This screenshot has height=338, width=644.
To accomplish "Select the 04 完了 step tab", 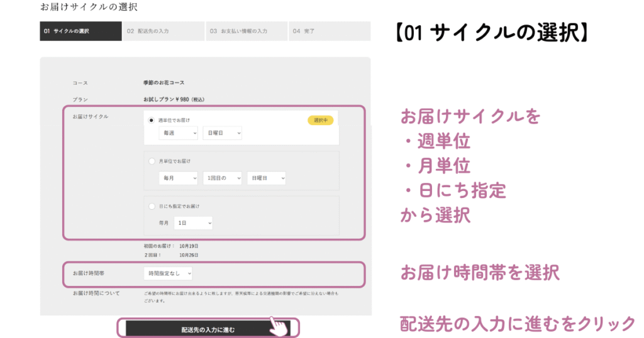I will (x=329, y=31).
